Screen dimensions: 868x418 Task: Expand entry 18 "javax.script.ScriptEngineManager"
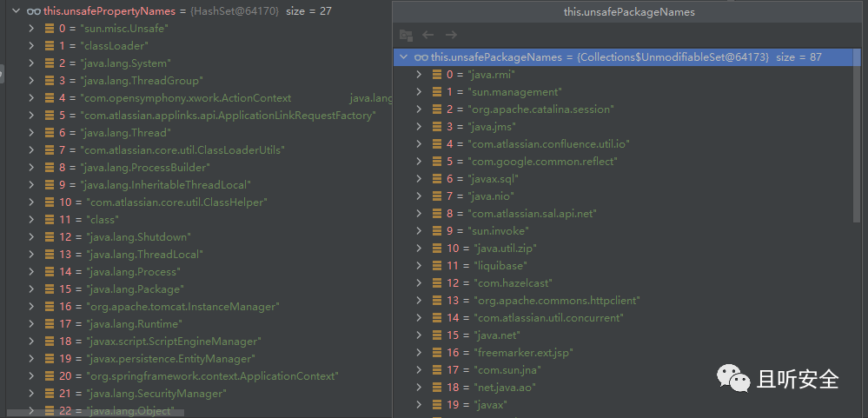(31, 341)
